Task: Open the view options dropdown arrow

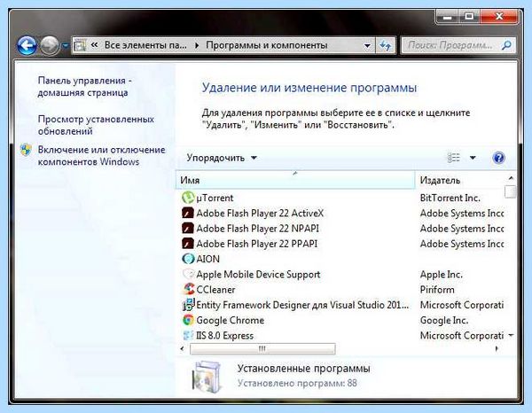Action: pyautogui.click(x=473, y=158)
